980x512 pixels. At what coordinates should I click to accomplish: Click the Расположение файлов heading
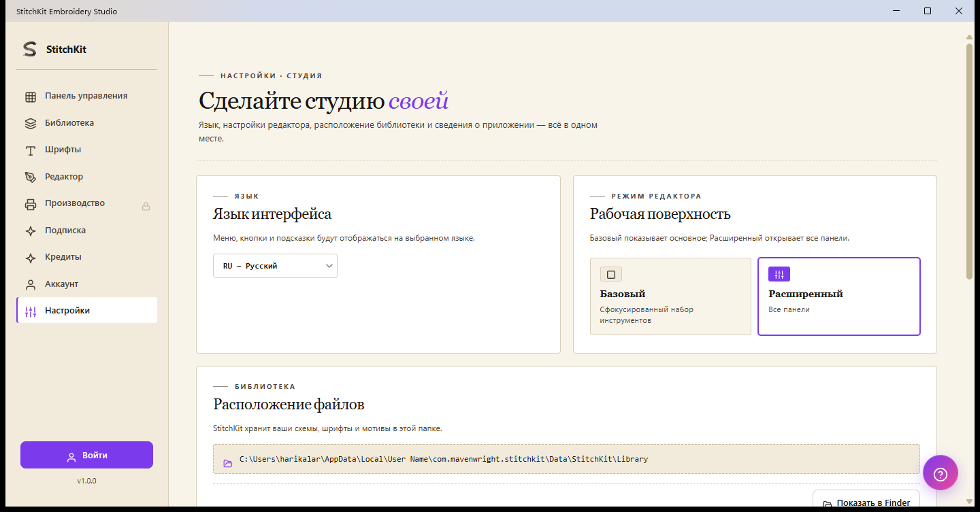point(289,405)
